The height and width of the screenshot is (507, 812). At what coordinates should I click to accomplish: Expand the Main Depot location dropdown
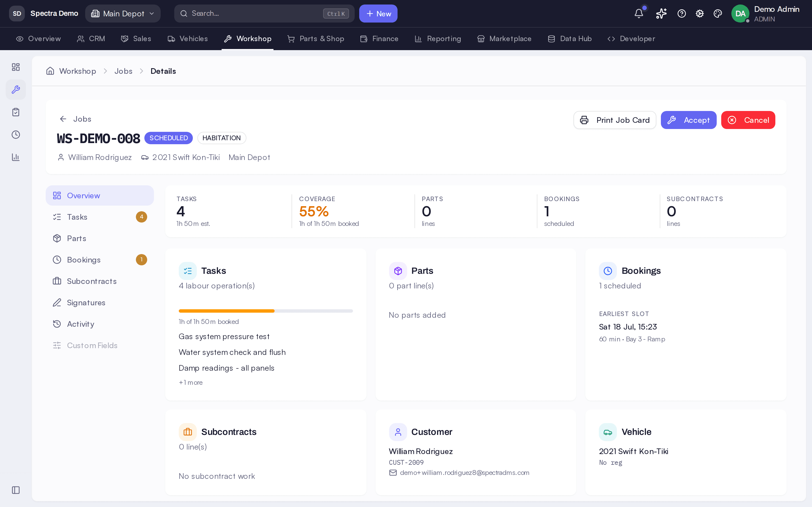(x=123, y=14)
